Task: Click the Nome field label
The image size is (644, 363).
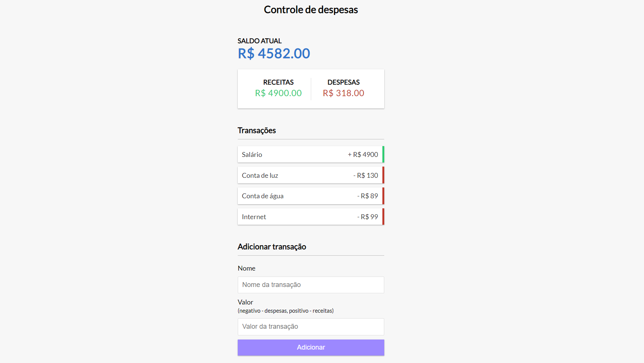Action: click(246, 268)
